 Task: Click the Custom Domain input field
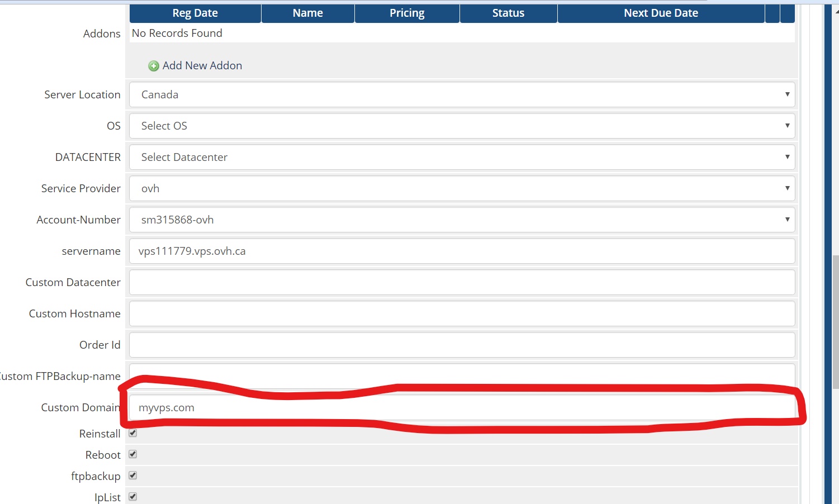tap(462, 408)
